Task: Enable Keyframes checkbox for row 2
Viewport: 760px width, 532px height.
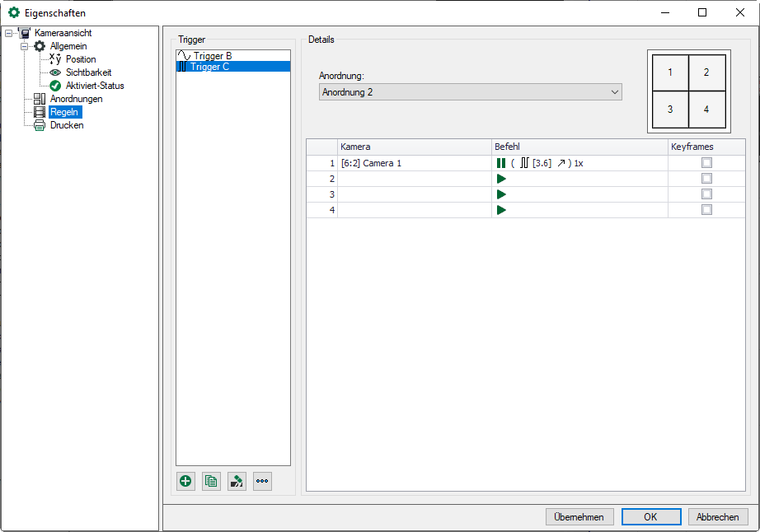Action: 706,178
